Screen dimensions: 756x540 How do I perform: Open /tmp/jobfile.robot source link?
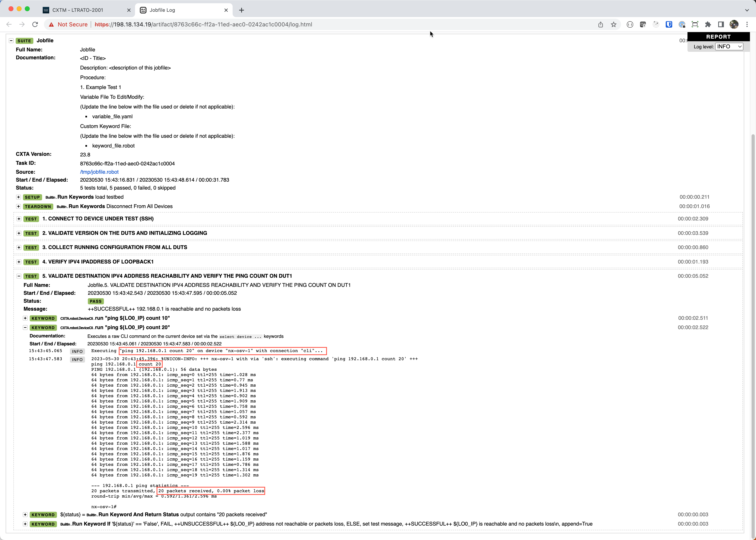pos(99,172)
